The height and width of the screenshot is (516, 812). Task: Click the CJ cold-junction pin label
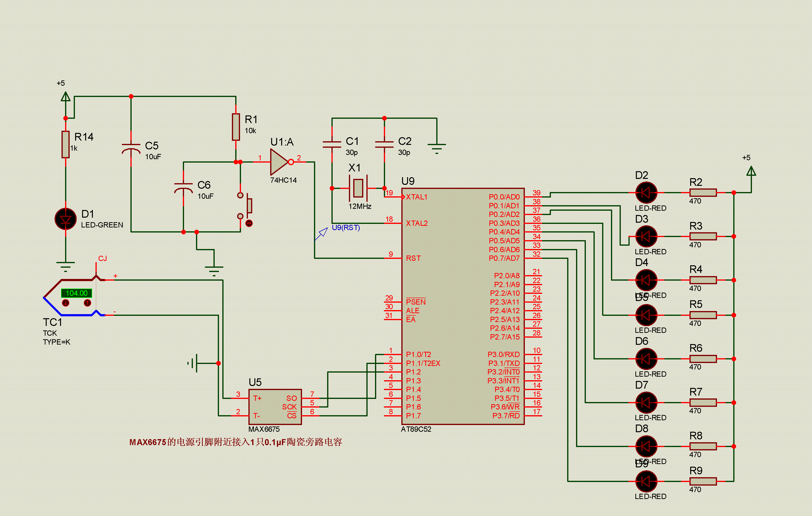click(x=102, y=259)
